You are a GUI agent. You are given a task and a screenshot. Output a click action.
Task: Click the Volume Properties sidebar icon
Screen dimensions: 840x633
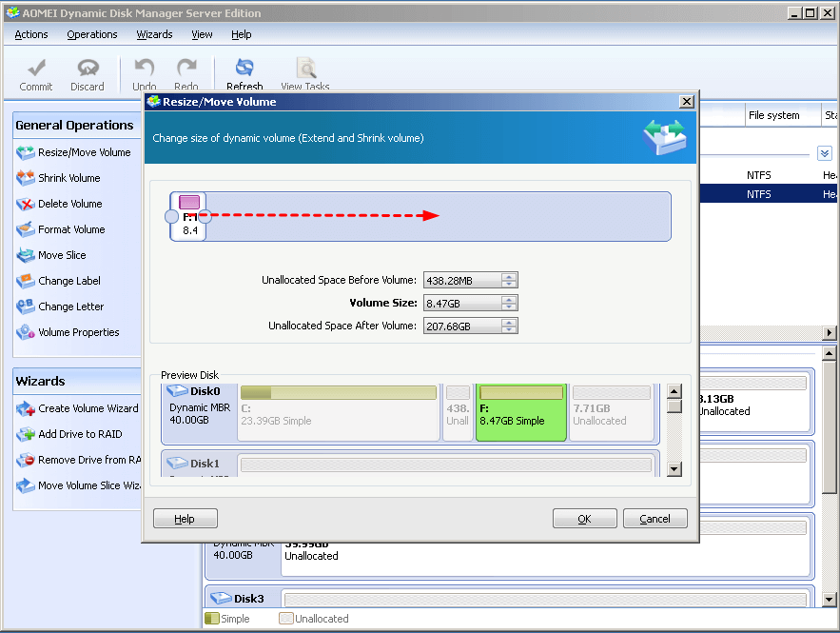[25, 333]
